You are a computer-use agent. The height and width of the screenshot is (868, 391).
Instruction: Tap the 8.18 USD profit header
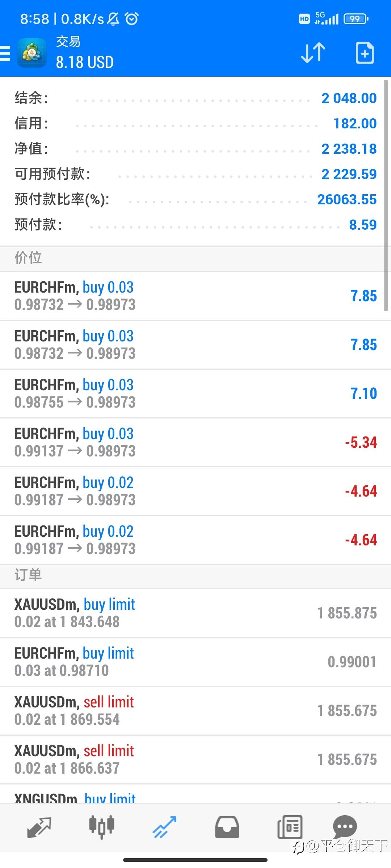tap(85, 62)
